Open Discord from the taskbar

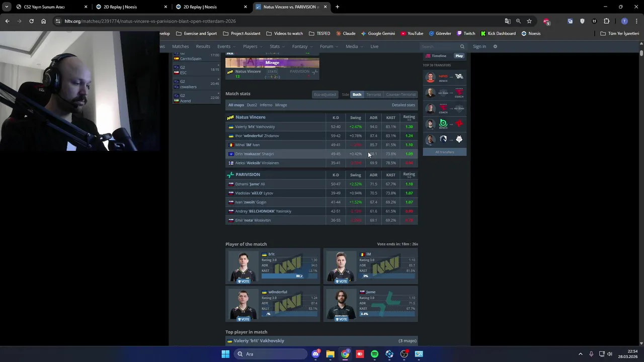pyautogui.click(x=315, y=354)
